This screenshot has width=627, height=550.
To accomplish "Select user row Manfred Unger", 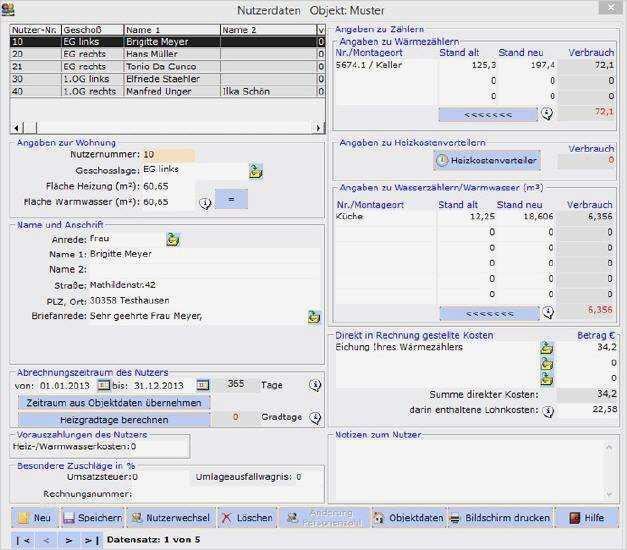I will click(x=167, y=91).
